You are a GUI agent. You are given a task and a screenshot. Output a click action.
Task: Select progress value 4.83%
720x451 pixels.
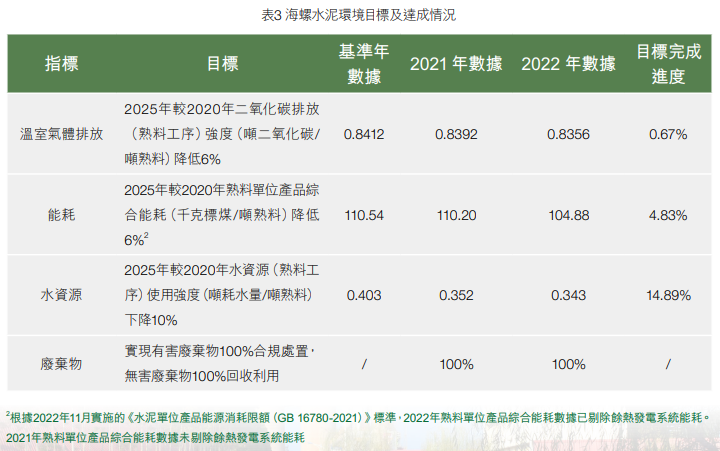(668, 215)
